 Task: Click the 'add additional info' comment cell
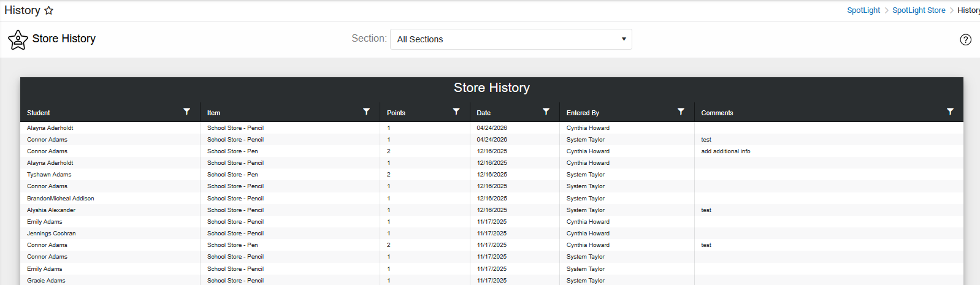click(725, 151)
